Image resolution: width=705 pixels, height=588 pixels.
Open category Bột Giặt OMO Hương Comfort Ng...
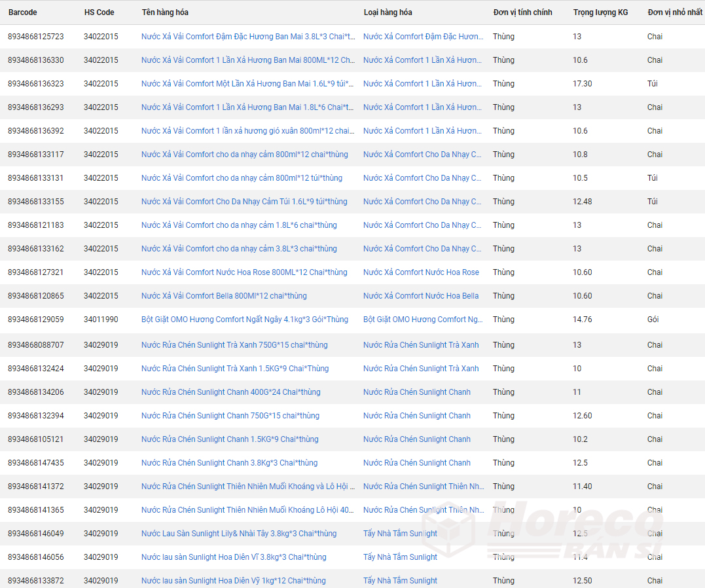tap(423, 320)
